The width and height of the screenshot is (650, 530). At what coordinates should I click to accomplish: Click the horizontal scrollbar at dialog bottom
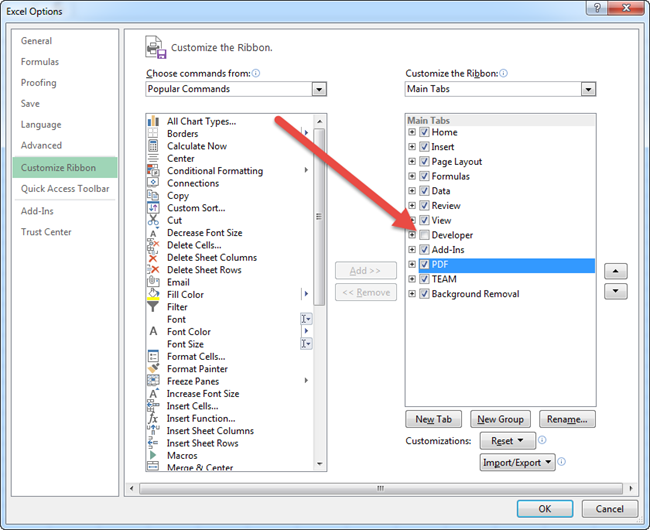tap(380, 489)
